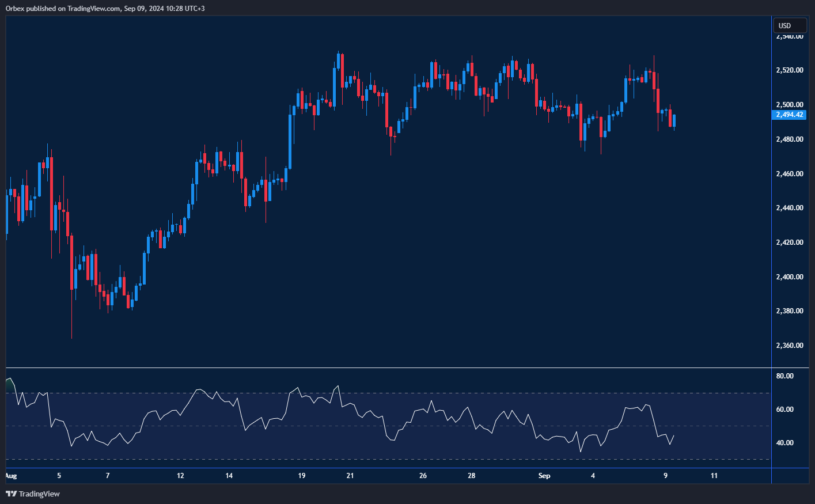The width and height of the screenshot is (815, 504).
Task: Click the 2,520.00 price axis label
Action: tap(789, 70)
